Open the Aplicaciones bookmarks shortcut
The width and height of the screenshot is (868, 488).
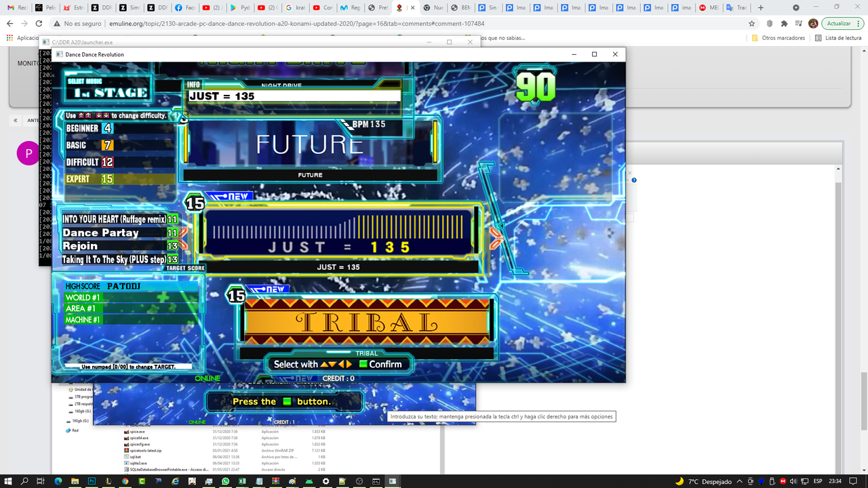(x=22, y=38)
